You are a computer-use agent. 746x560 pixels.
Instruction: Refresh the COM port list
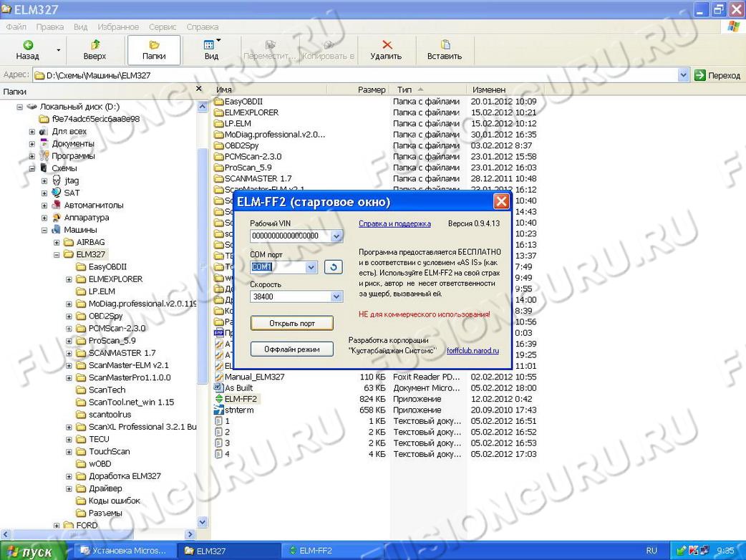point(333,267)
